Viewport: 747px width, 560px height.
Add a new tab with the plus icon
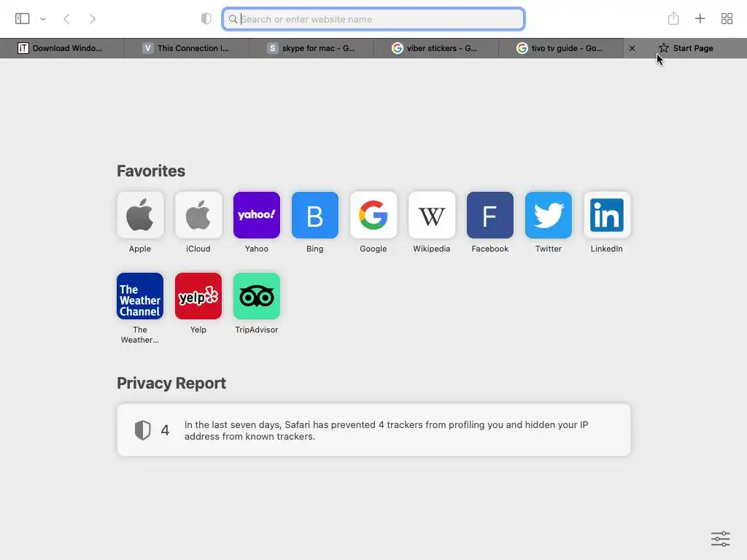[x=700, y=18]
